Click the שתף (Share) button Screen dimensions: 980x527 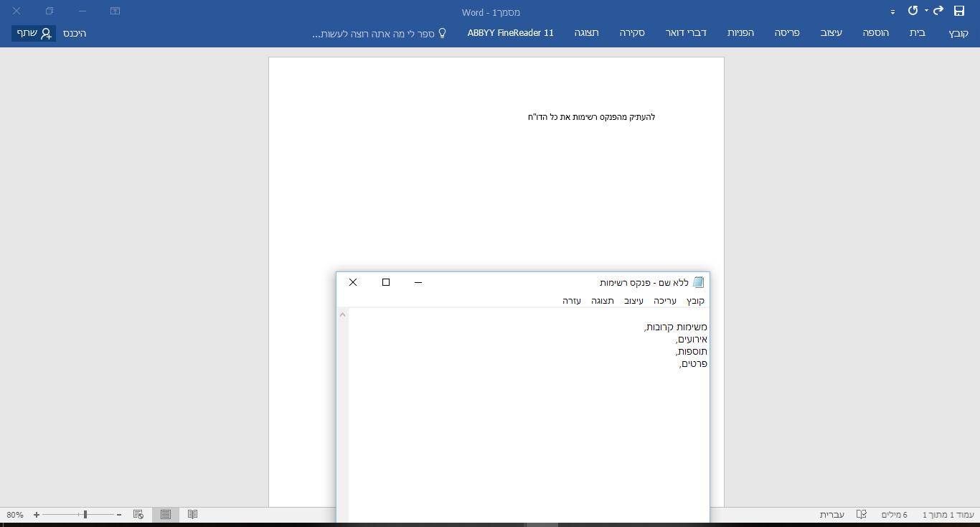point(34,33)
